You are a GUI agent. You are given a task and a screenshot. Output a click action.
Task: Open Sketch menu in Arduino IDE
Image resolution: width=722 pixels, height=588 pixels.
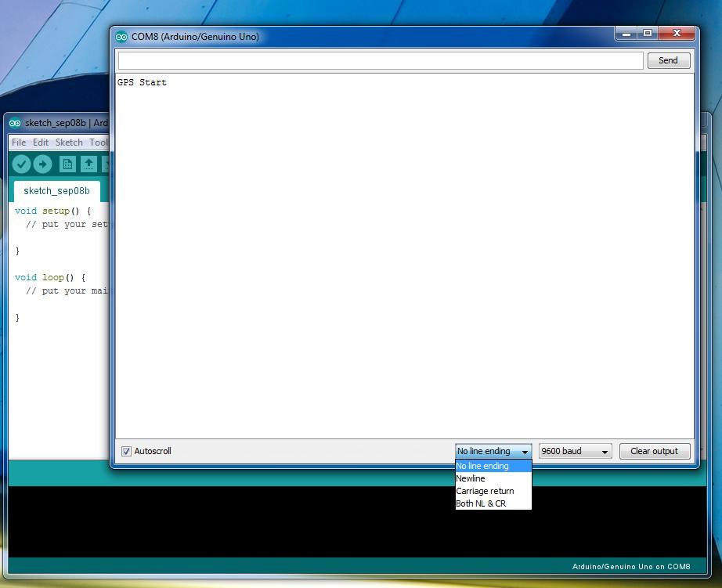(x=69, y=142)
